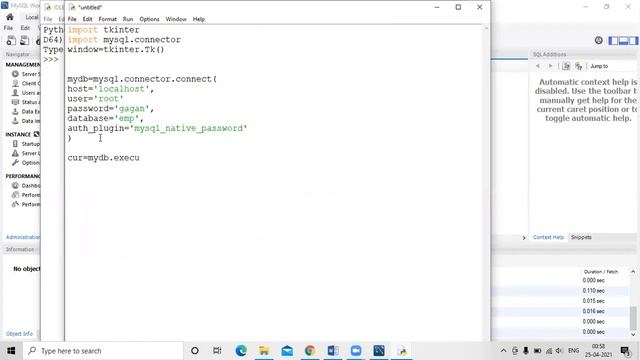Go back in SQL Additions help

tap(538, 66)
